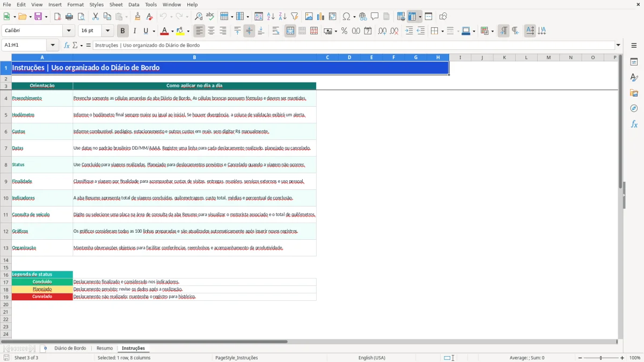Insert comment using speech bubble icon
This screenshot has height=362, width=644.
[375, 17]
